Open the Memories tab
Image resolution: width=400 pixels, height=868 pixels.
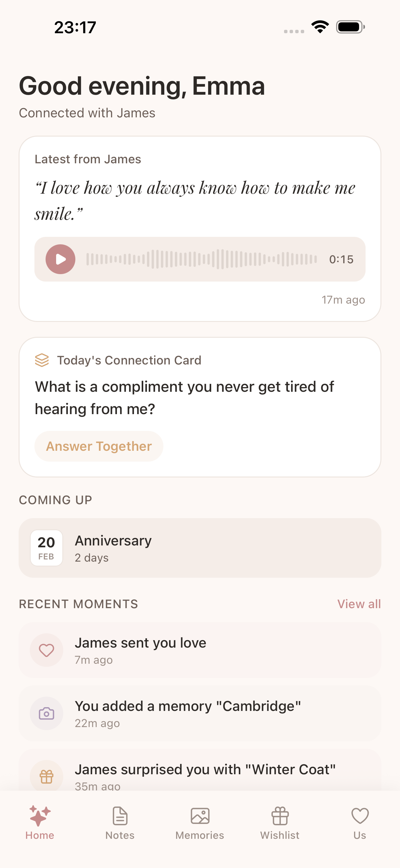tap(200, 822)
